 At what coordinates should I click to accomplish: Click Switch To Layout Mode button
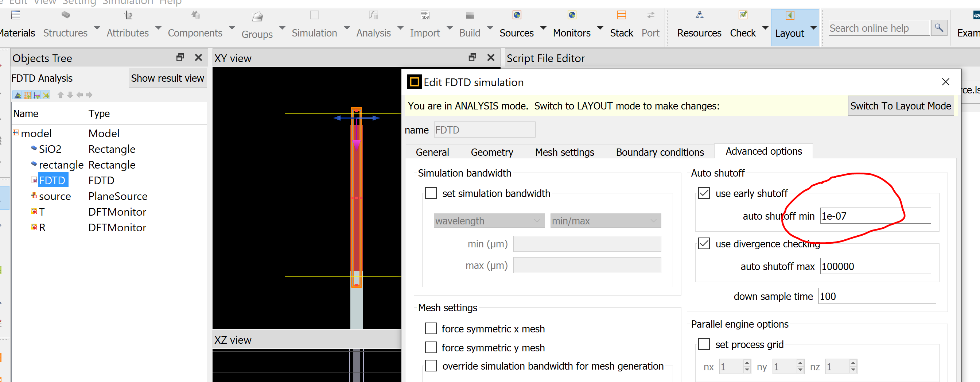pos(901,106)
